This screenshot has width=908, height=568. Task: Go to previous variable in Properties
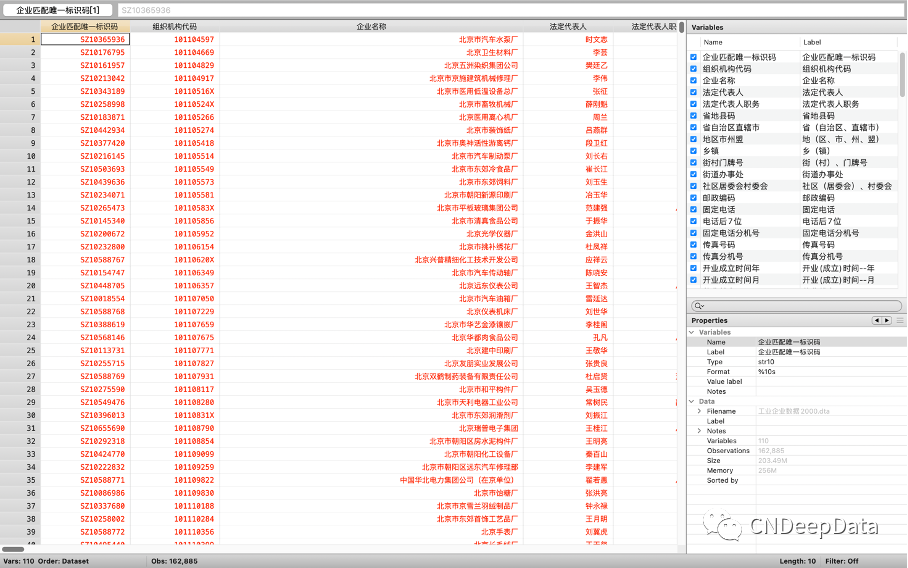pos(877,320)
